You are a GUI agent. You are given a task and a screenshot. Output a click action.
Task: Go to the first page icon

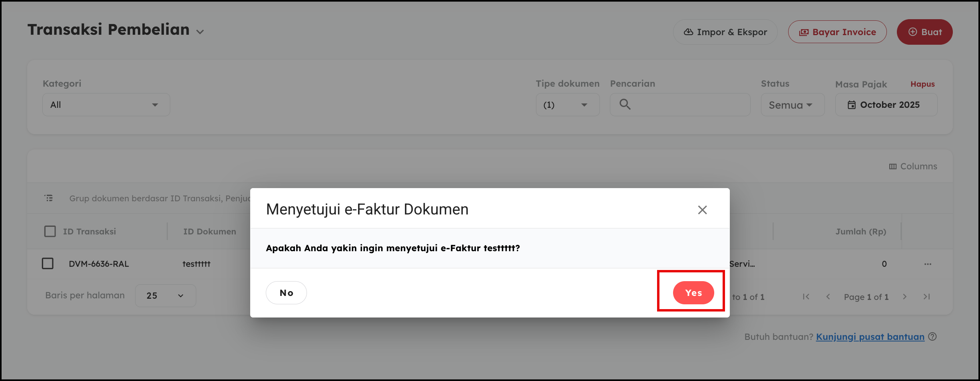click(x=806, y=297)
